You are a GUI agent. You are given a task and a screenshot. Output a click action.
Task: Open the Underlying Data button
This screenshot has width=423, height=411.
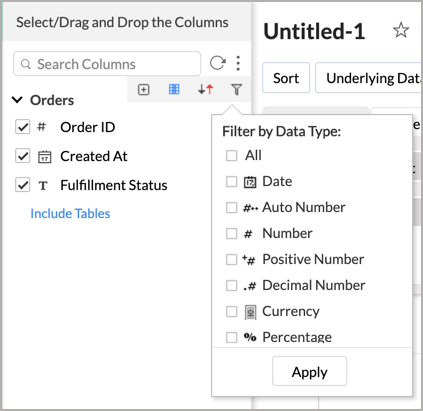[x=369, y=78]
